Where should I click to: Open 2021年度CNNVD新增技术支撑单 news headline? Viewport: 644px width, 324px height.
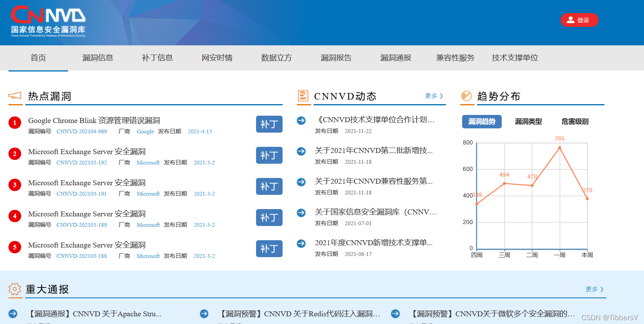(374, 243)
